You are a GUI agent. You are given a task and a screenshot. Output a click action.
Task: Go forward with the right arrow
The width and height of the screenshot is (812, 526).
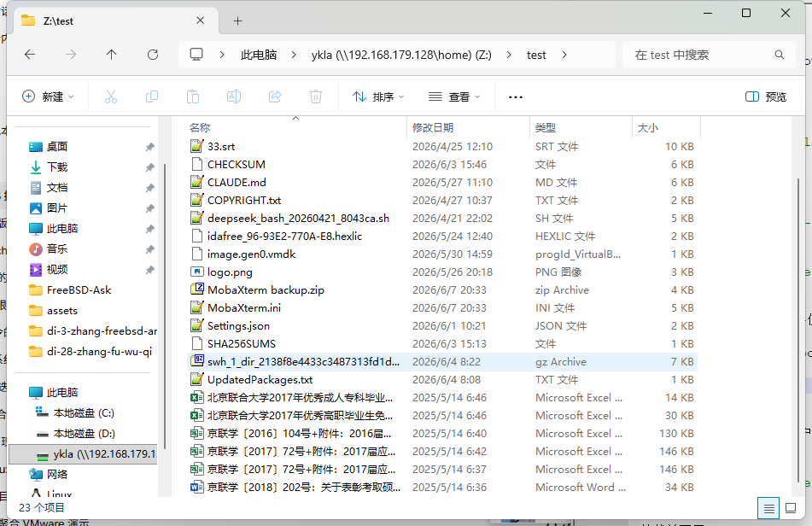(x=71, y=55)
